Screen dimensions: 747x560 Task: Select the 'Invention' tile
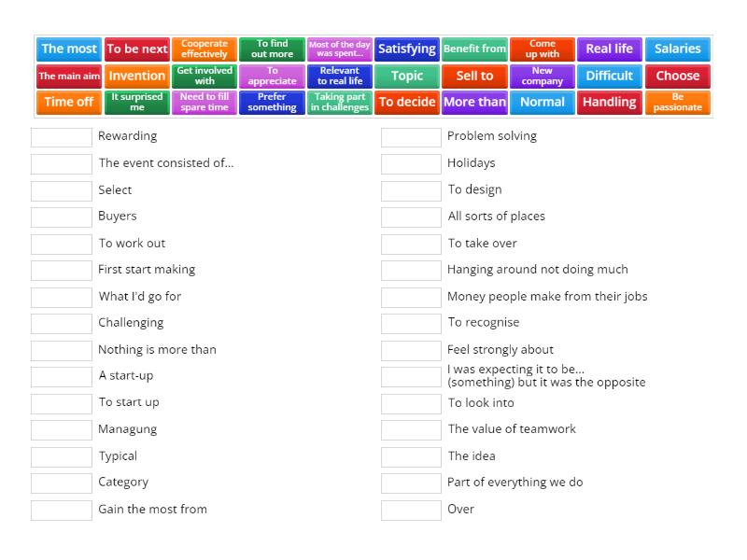pos(137,76)
